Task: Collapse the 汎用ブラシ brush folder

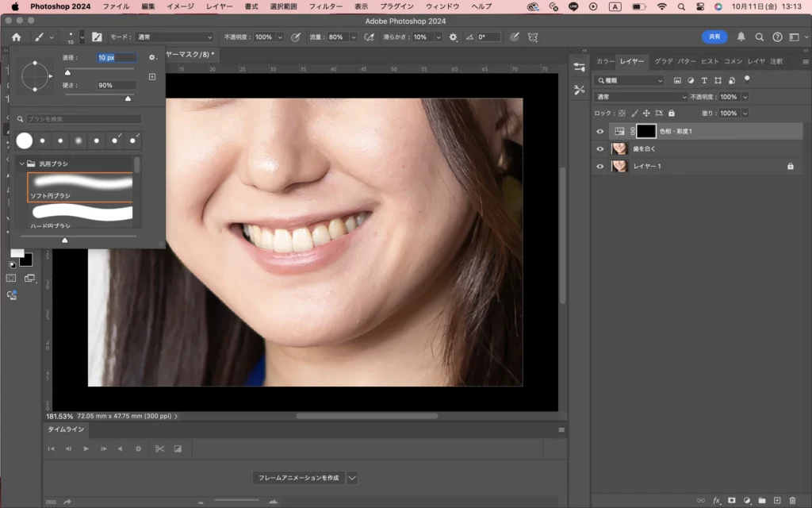Action: (x=21, y=164)
